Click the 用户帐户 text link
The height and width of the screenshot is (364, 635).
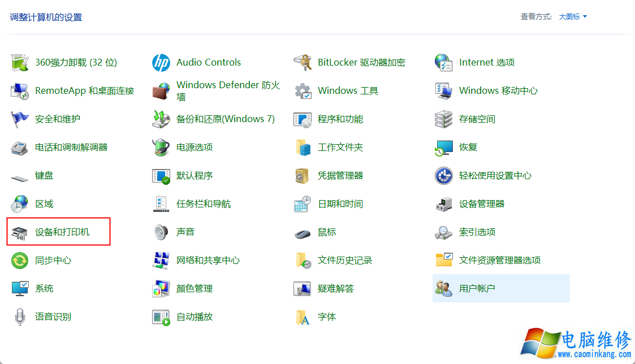[477, 289]
